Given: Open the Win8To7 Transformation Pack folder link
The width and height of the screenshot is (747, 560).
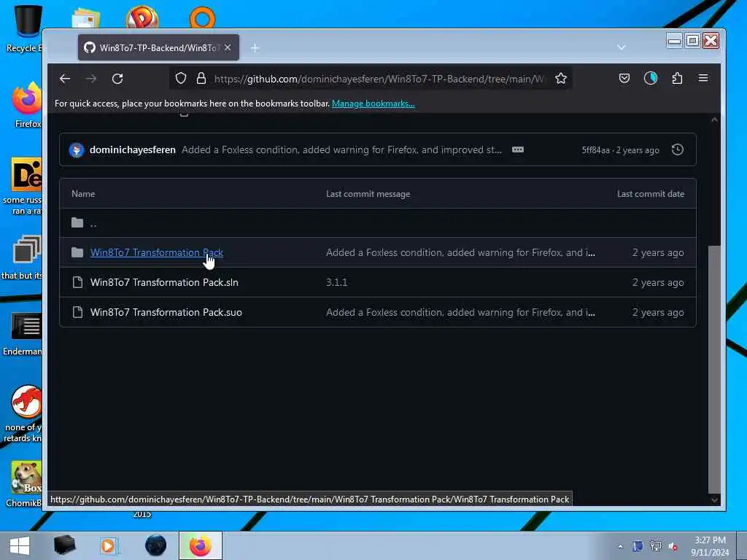Looking at the screenshot, I should (x=157, y=252).
